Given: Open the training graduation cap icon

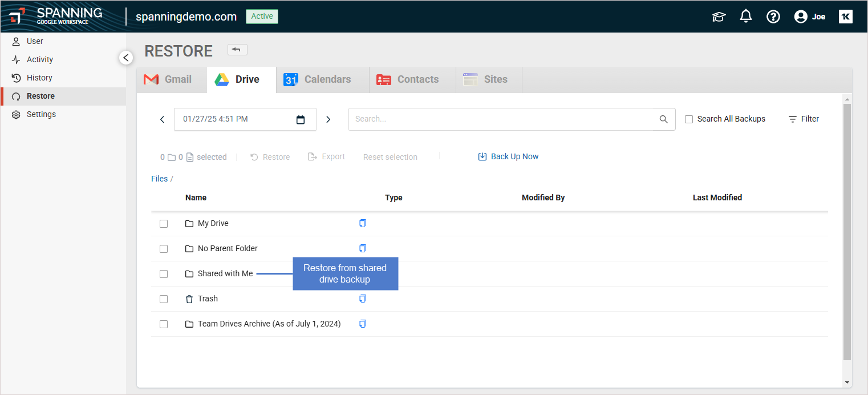Looking at the screenshot, I should [x=719, y=17].
